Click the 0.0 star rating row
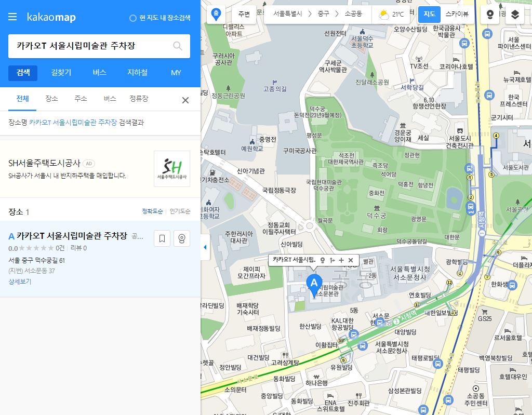532x415 pixels. click(31, 248)
